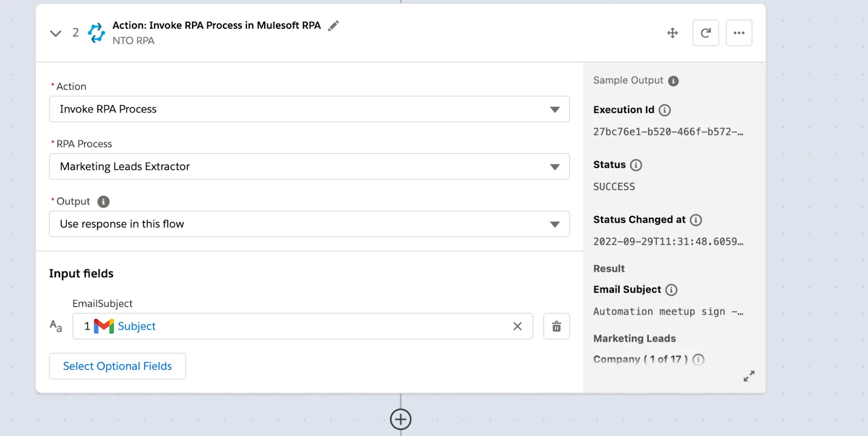
Task: Add a new step with plus button
Action: [x=401, y=419]
